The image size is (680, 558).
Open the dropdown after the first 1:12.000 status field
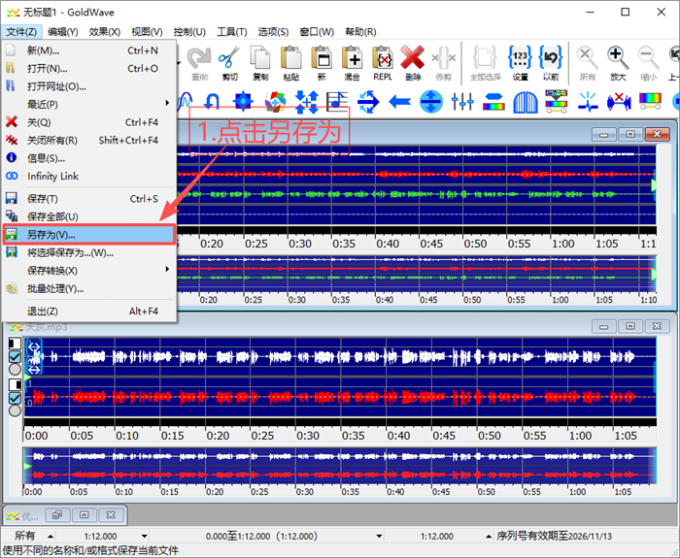[x=144, y=536]
